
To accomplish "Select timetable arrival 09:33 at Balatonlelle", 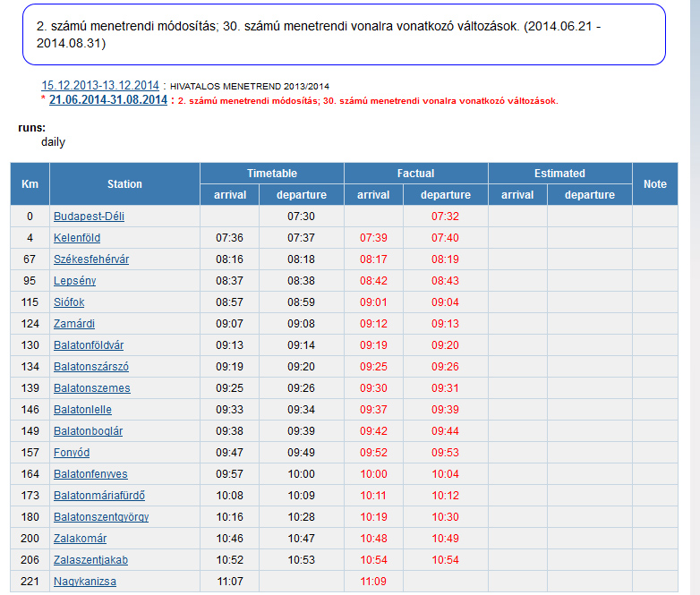I will coord(229,409).
